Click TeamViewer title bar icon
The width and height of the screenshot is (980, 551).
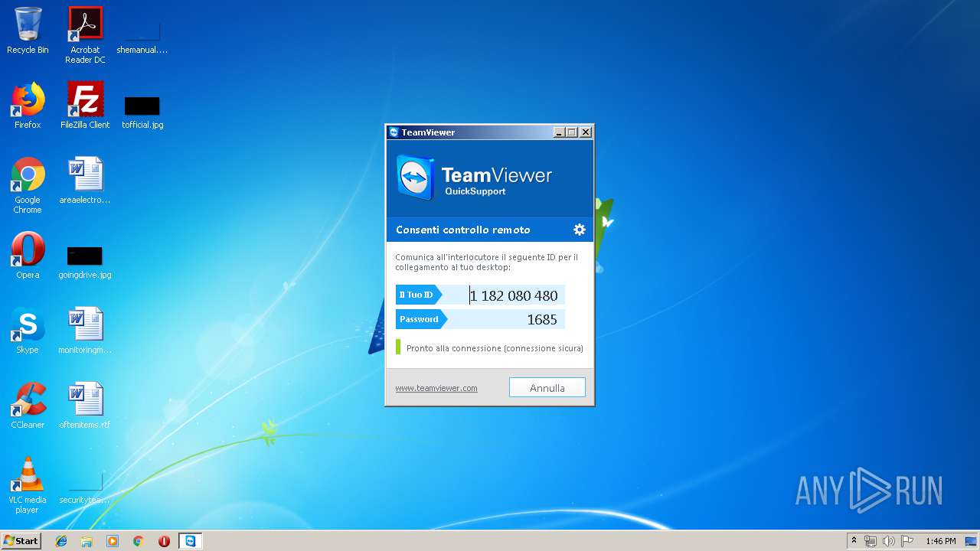tap(394, 132)
